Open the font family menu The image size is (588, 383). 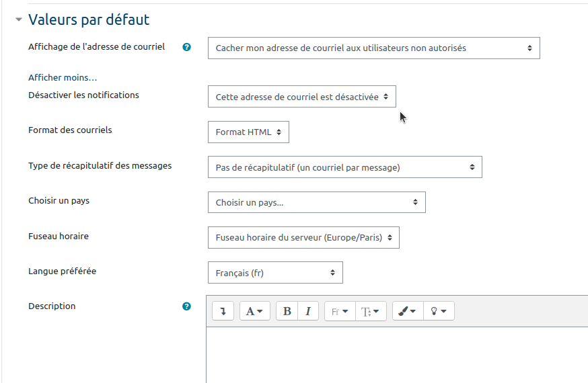pos(340,311)
